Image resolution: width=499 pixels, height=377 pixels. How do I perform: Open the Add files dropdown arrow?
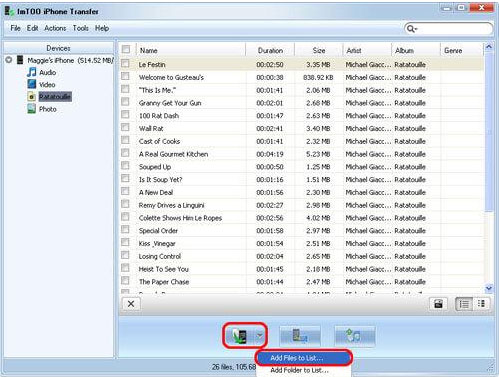click(260, 336)
